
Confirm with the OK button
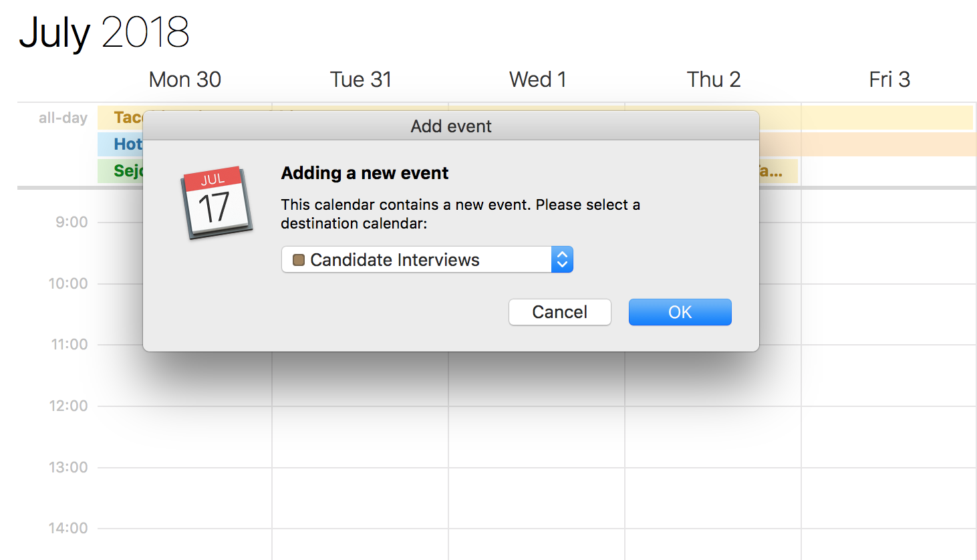[680, 312]
